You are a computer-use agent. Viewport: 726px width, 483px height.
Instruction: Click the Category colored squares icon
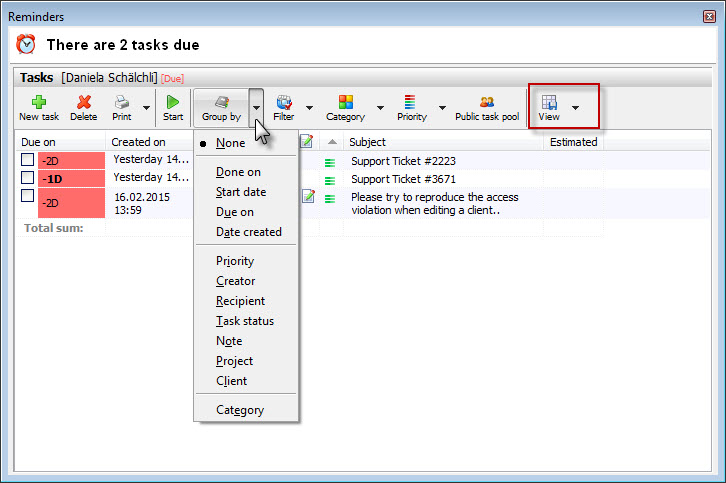[x=345, y=102]
